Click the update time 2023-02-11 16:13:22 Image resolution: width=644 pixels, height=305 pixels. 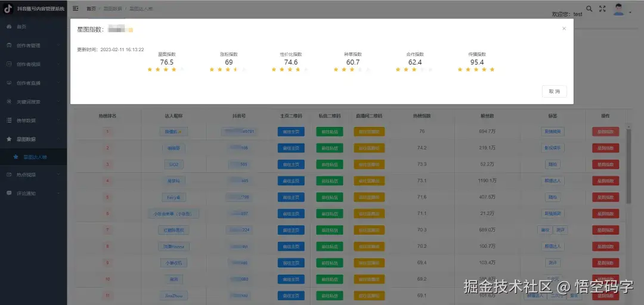[x=122, y=49]
